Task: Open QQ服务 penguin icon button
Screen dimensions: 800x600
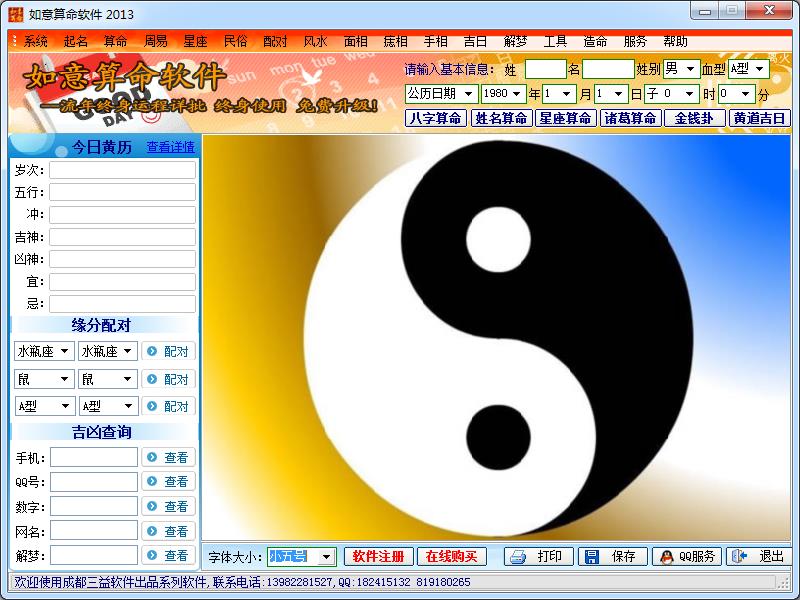Action: 666,557
